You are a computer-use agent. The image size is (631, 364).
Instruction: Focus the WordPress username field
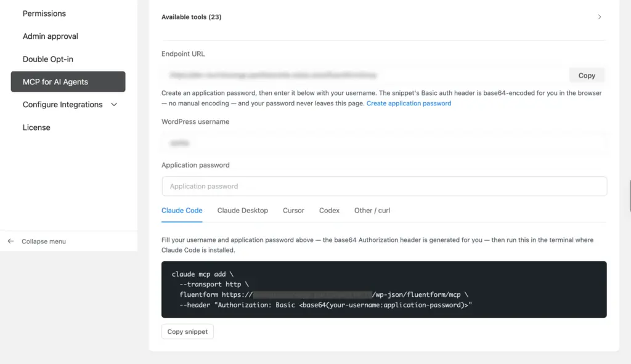pyautogui.click(x=385, y=143)
